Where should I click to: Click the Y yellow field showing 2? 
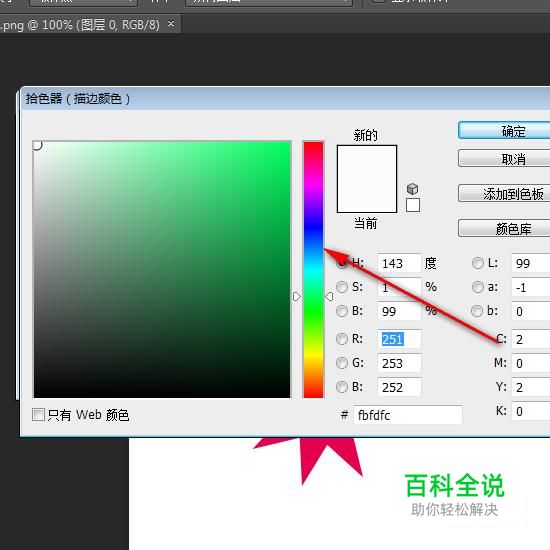[x=531, y=387]
